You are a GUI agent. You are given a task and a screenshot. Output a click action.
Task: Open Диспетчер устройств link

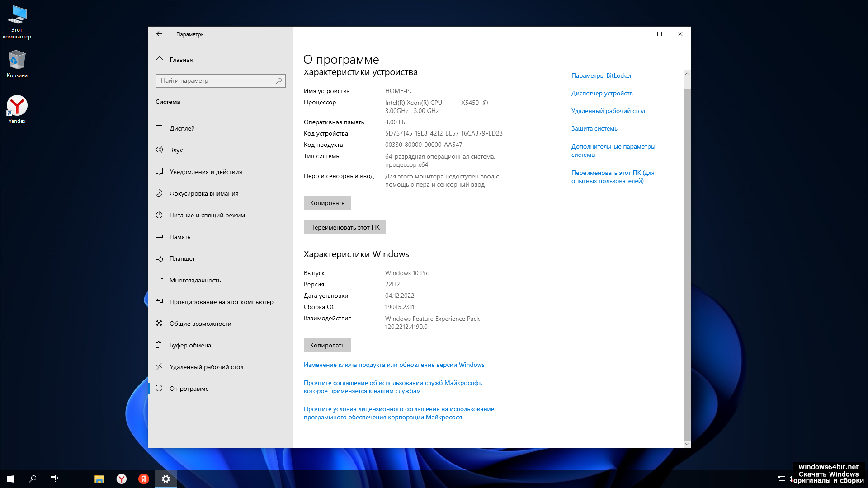[602, 93]
